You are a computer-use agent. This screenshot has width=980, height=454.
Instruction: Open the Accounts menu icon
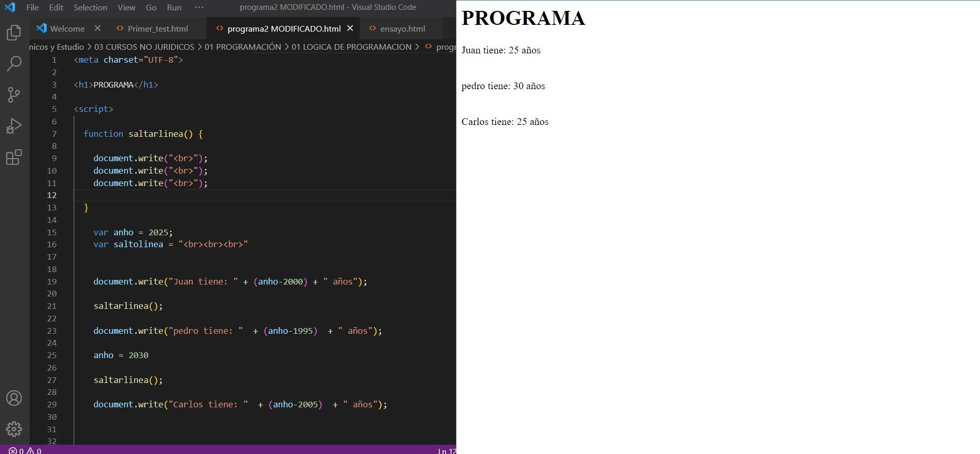click(14, 398)
